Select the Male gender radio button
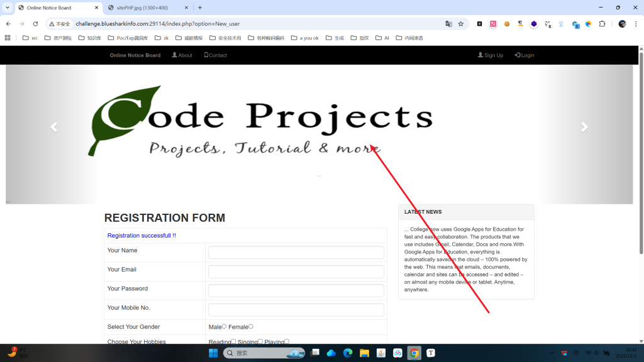The height and width of the screenshot is (362, 644). (x=224, y=326)
